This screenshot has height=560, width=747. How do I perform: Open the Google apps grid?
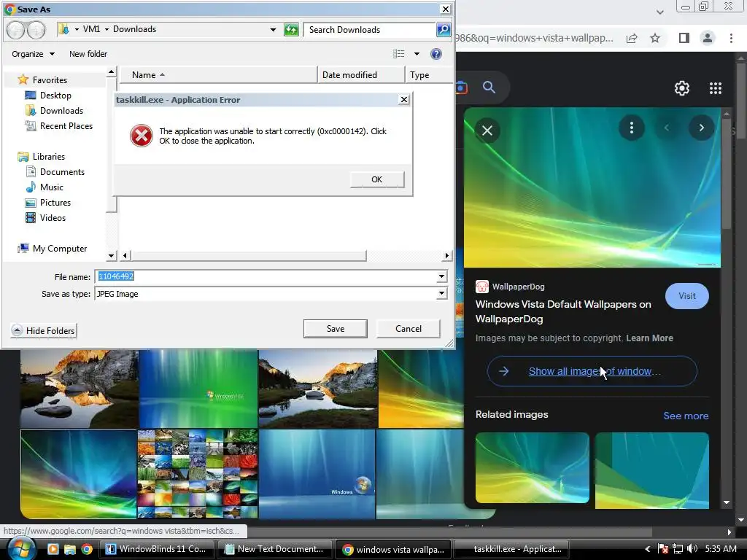coord(716,88)
